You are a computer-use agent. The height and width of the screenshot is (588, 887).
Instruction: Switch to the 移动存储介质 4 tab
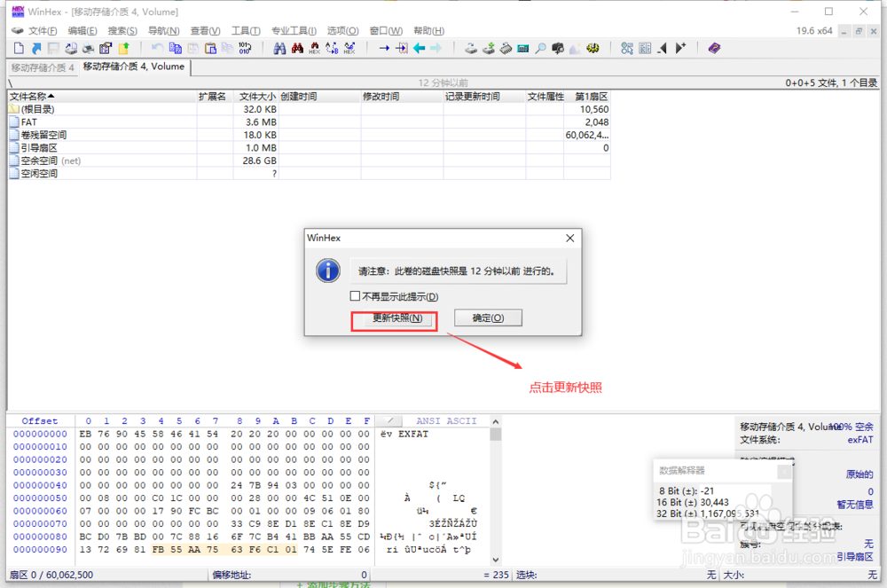point(43,67)
